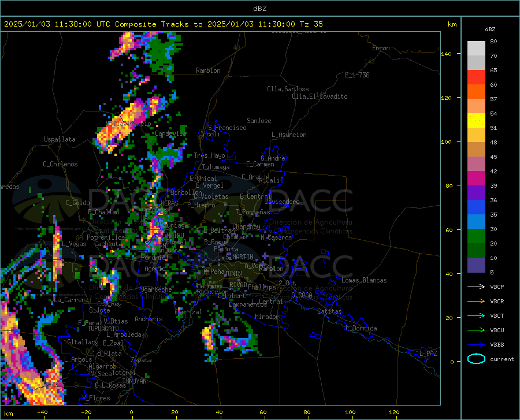Screen dimensions: 520x420
Task: Click the SanJose map label
Action: 259,121
